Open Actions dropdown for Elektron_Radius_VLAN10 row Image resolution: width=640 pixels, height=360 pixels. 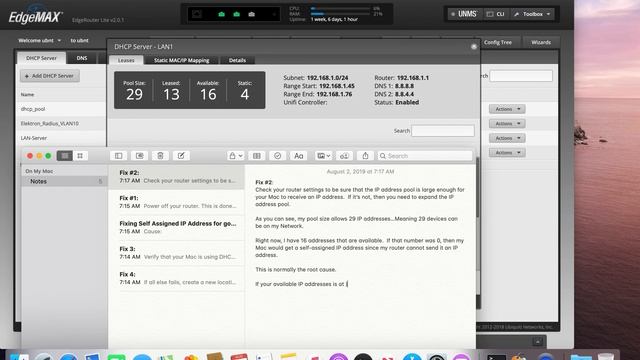(507, 124)
